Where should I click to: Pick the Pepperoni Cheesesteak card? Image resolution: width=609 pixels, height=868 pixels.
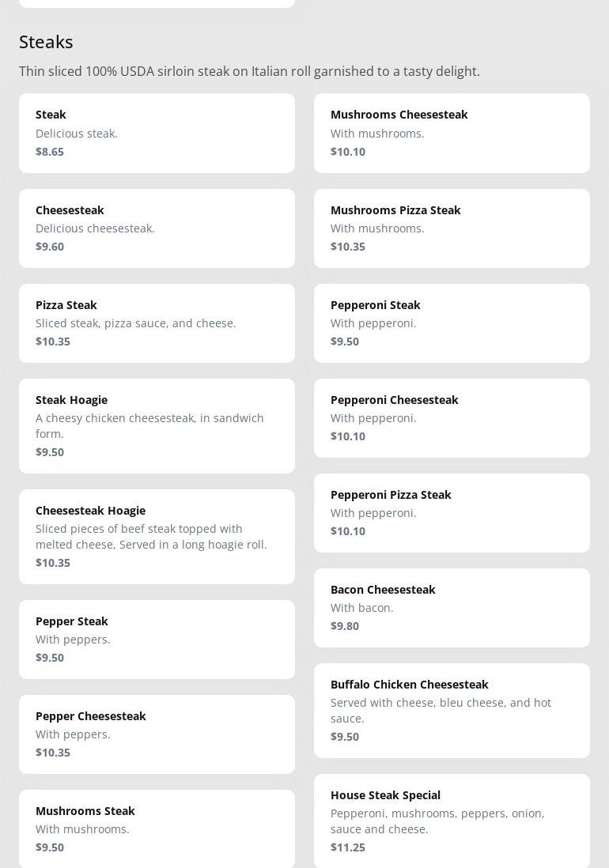click(x=452, y=417)
